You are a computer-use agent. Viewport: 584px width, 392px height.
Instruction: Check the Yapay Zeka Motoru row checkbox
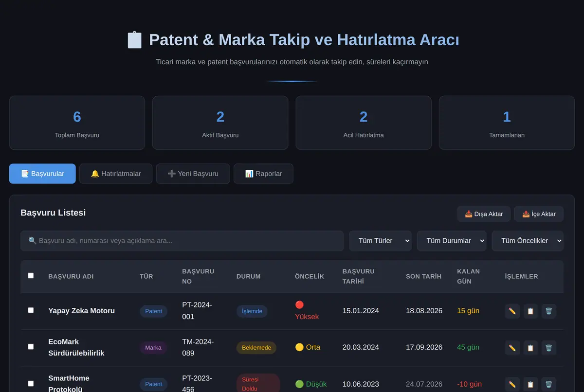(x=31, y=310)
